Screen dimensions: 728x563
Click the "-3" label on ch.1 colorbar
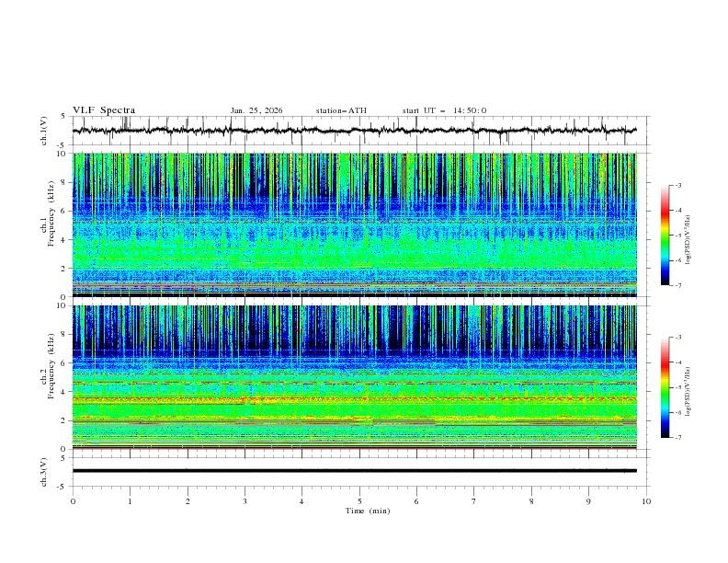(678, 185)
